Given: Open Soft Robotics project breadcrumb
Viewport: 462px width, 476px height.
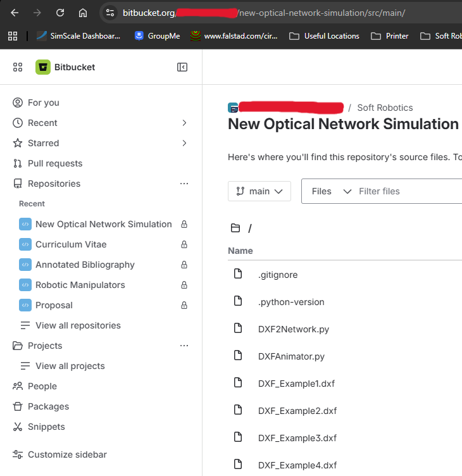Looking at the screenshot, I should pos(385,108).
